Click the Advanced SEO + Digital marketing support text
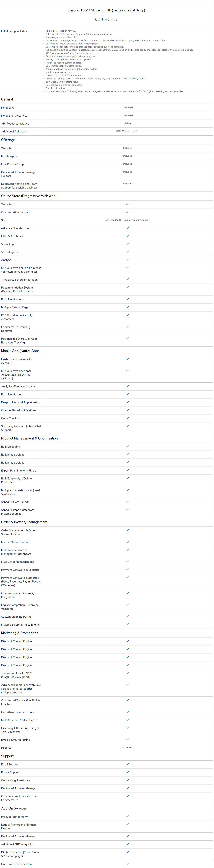Viewport: 214px width, 868px height. [128, 220]
